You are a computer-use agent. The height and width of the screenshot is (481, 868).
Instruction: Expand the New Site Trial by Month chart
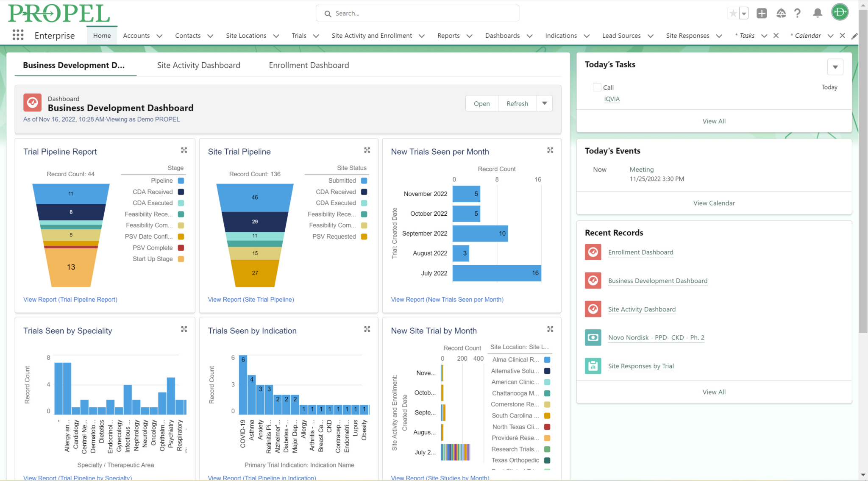point(550,329)
